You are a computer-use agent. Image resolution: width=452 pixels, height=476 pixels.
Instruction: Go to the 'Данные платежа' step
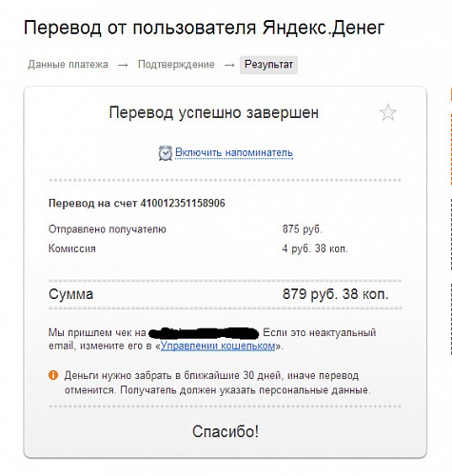(x=68, y=65)
